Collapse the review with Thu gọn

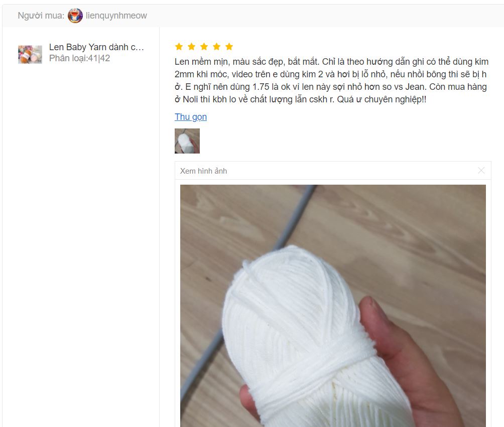pyautogui.click(x=191, y=116)
